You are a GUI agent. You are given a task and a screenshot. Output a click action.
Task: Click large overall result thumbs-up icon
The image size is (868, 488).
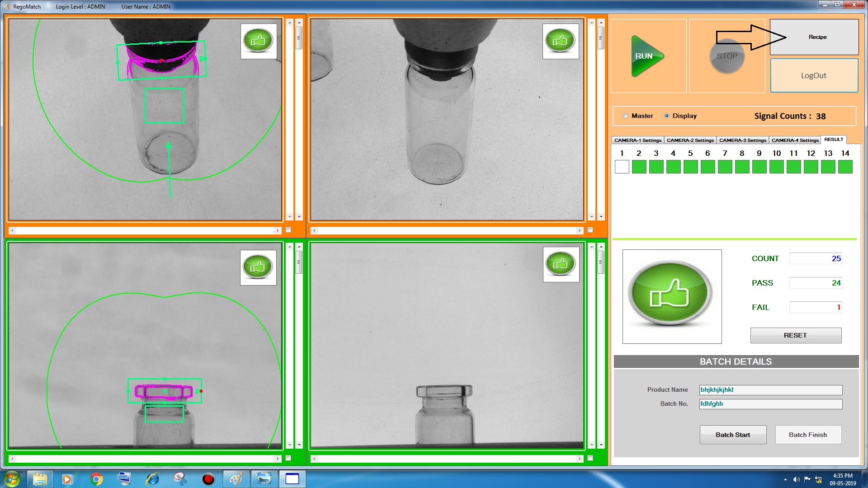671,296
